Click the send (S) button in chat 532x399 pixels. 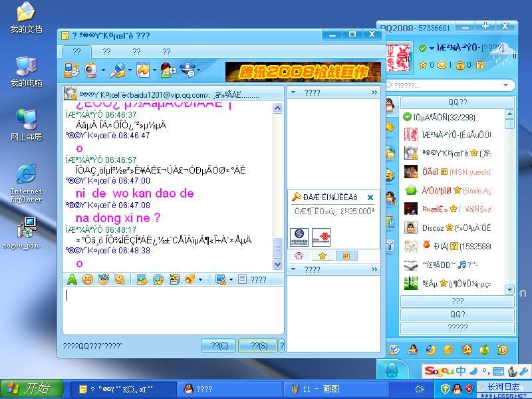(x=259, y=345)
